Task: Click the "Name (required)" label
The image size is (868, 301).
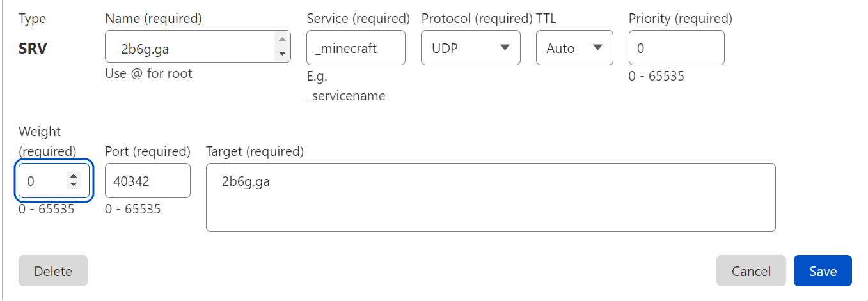Action: click(x=153, y=19)
